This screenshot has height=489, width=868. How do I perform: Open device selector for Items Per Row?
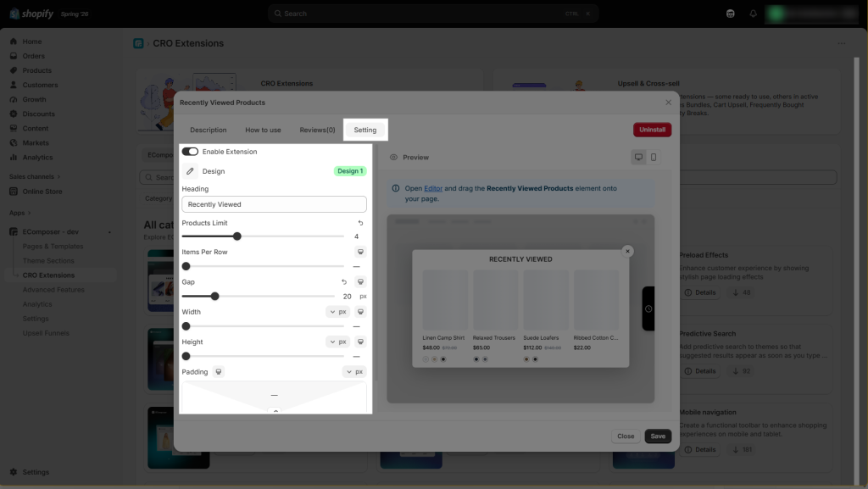(x=360, y=252)
